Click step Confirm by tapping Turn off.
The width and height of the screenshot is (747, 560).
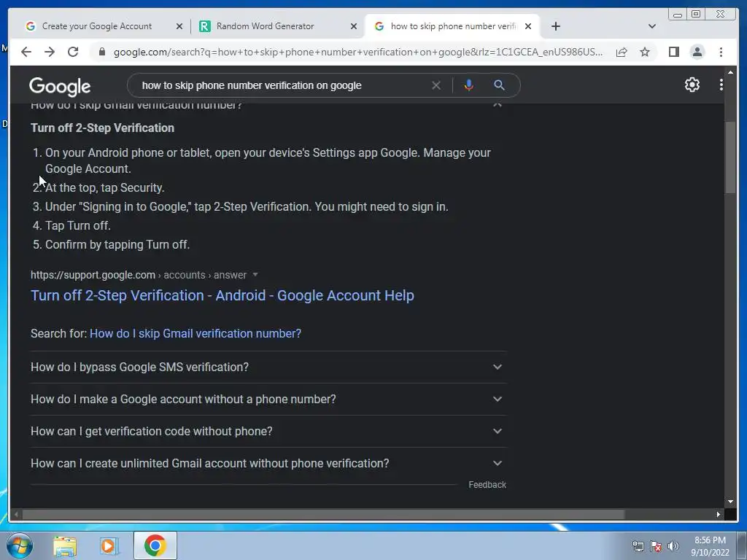pos(117,245)
